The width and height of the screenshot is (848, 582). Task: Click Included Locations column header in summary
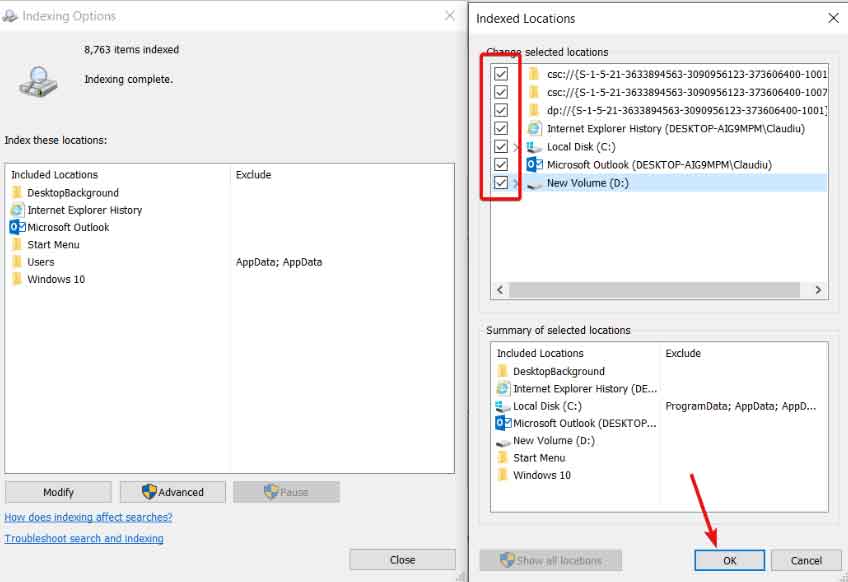540,353
